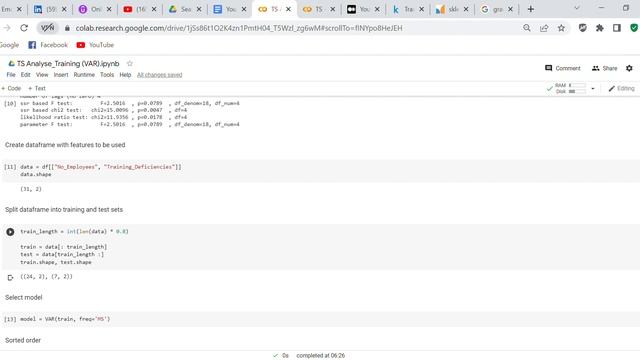640x360 pixels.
Task: Click the Google Drive icon beside the notebook title
Action: point(11,64)
